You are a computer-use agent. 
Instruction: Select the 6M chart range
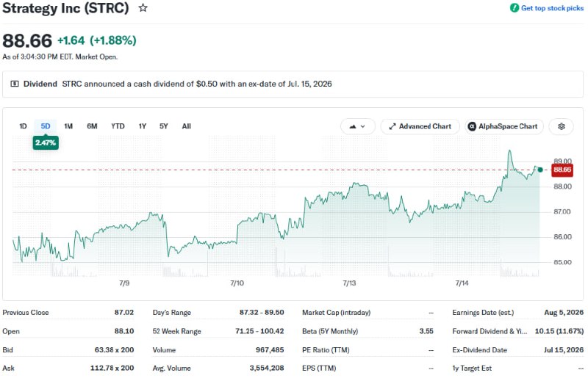(x=92, y=126)
